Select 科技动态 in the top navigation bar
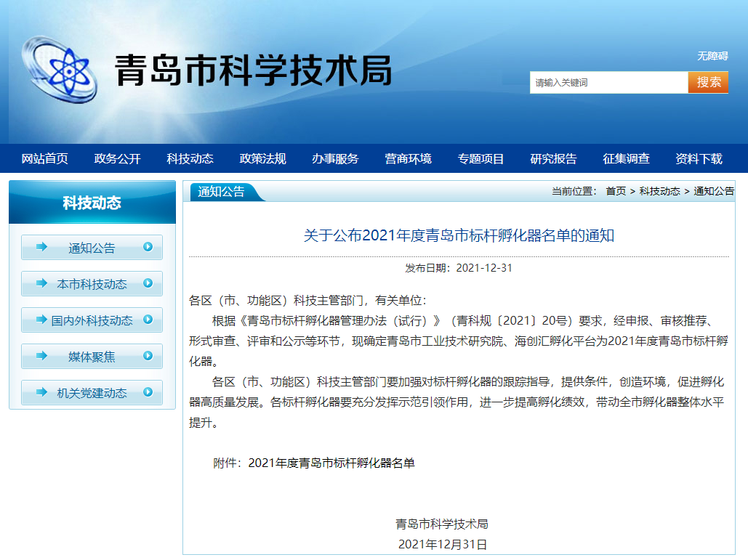The image size is (748, 560). [190, 159]
